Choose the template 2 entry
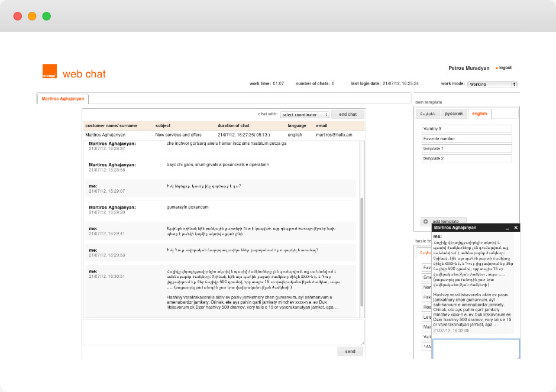Image resolution: width=556 pixels, height=392 pixels. tap(467, 158)
